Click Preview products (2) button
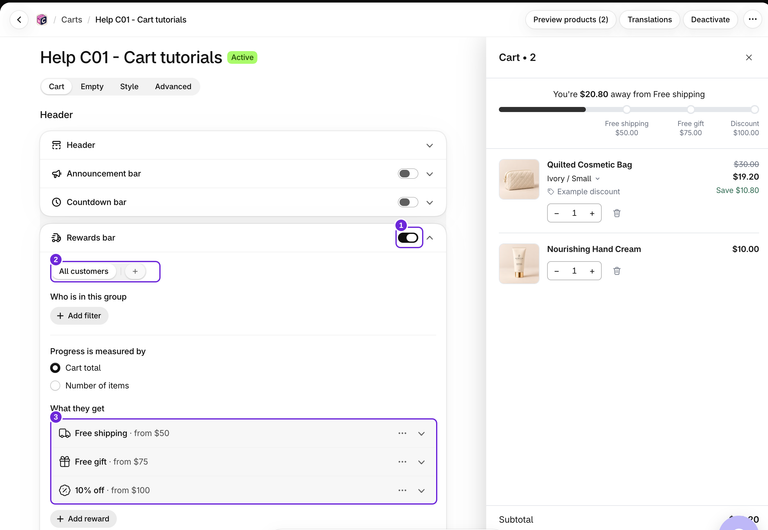Viewport: 768px width, 530px height. pos(571,20)
